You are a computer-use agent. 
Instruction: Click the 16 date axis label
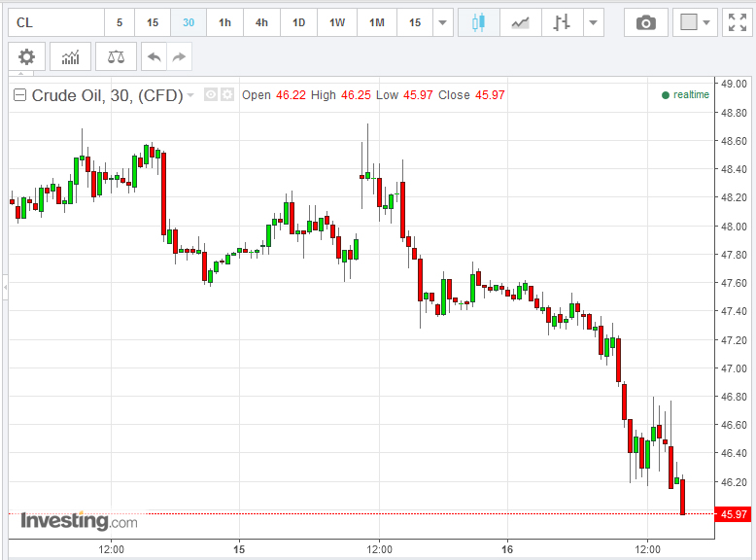click(x=506, y=549)
